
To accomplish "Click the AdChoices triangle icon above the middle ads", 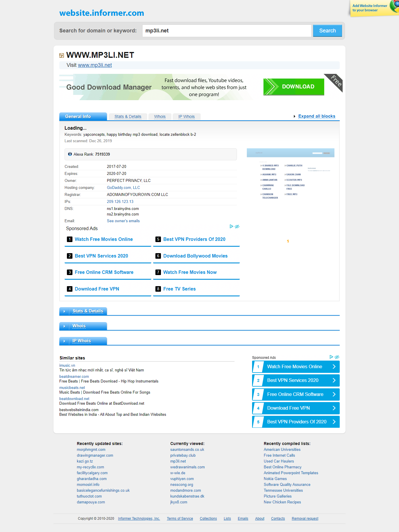I will (231, 226).
